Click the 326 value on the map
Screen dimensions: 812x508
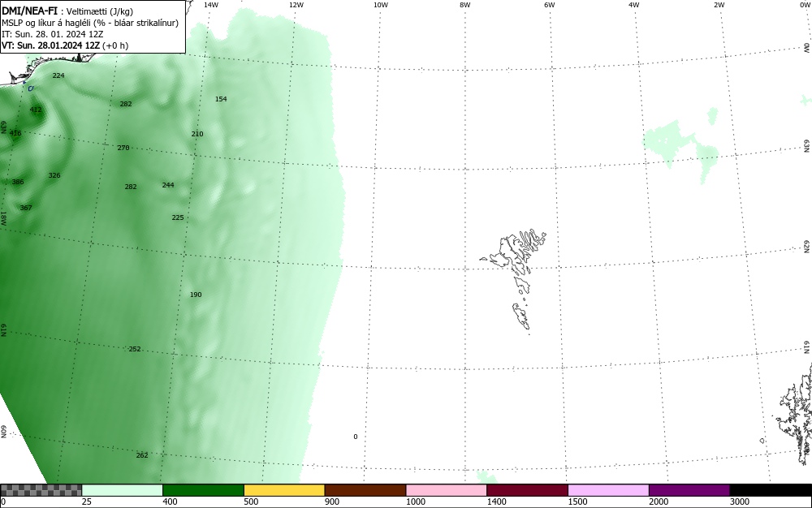(54, 175)
